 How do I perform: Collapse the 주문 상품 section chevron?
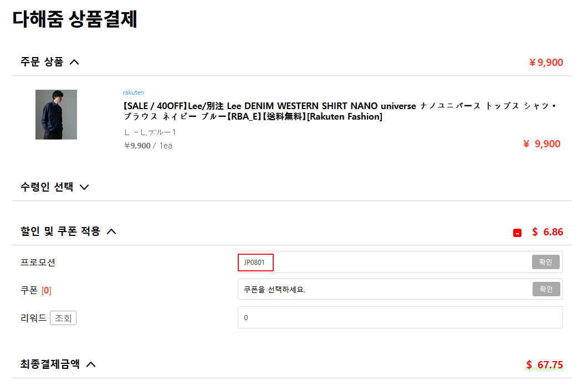[x=74, y=62]
